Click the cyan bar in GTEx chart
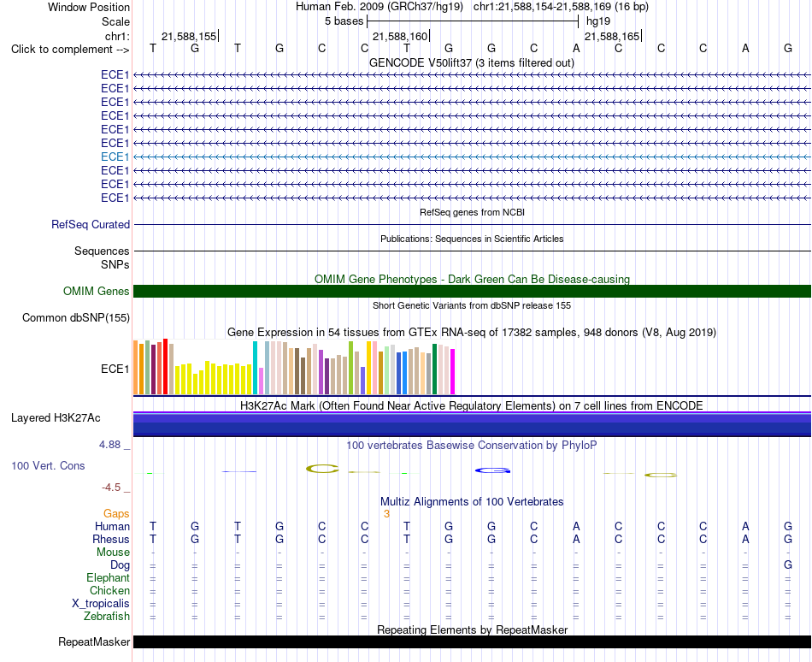Image resolution: width=812 pixels, height=662 pixels. point(255,368)
